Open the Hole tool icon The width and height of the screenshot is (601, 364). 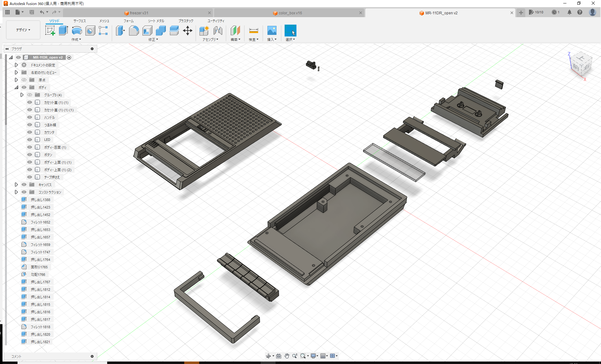coord(90,31)
